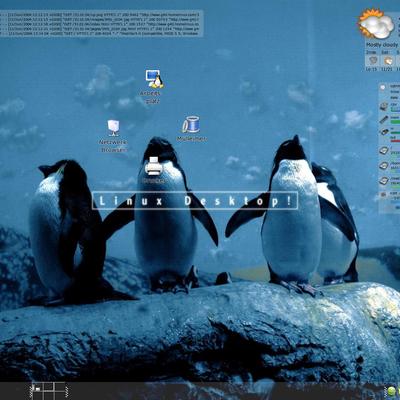
Task: Click the 'Mostly cloudy' weather label
Action: tap(382, 45)
